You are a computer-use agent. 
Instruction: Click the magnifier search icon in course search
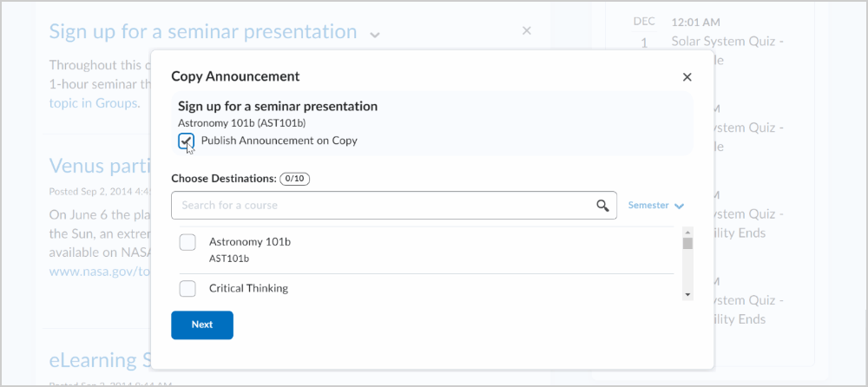coord(602,206)
